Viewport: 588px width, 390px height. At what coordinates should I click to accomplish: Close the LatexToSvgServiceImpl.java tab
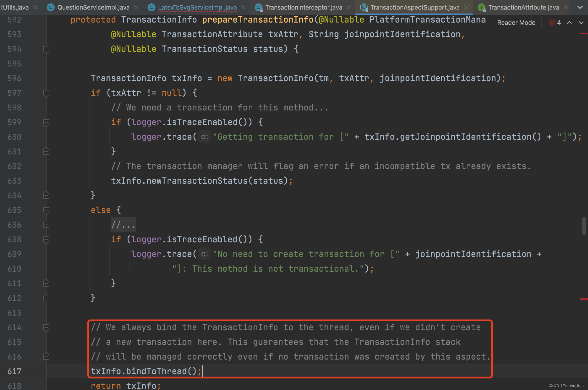pyautogui.click(x=244, y=7)
